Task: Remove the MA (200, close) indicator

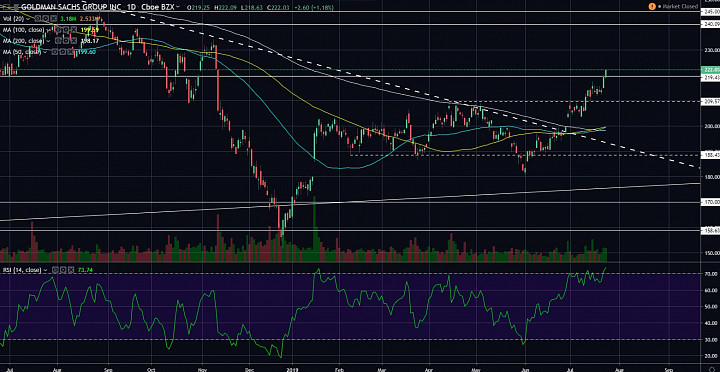Action: (x=73, y=41)
